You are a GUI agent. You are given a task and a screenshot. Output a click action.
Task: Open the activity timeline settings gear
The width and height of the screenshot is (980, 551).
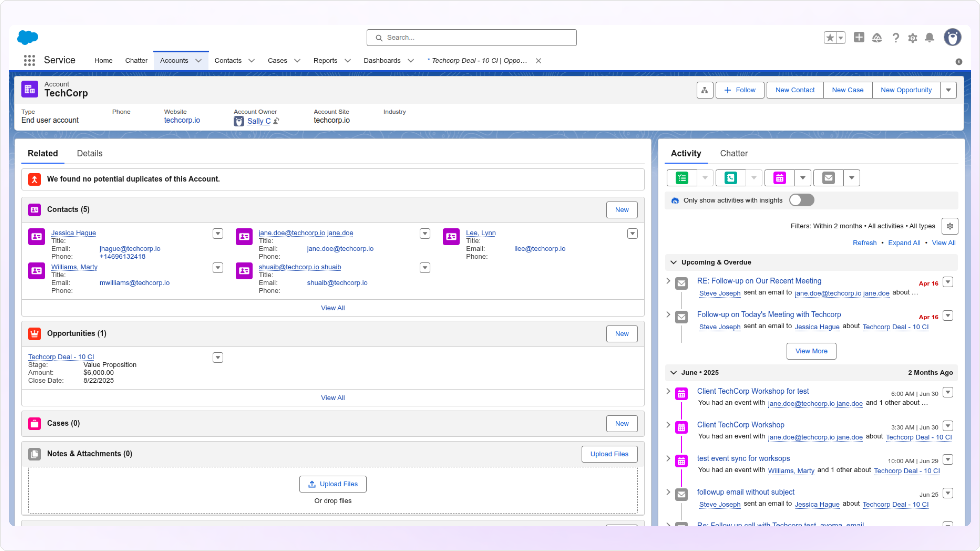[x=950, y=226]
